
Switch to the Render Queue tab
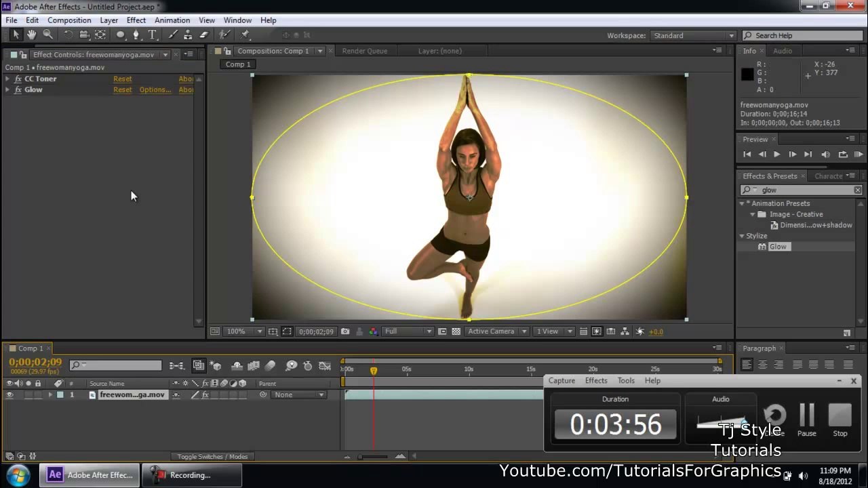(365, 51)
